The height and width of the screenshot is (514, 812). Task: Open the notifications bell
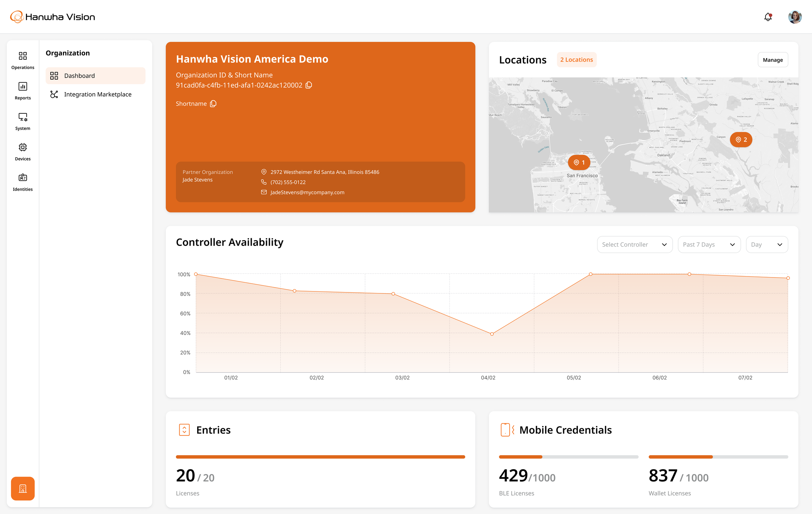[x=768, y=17]
